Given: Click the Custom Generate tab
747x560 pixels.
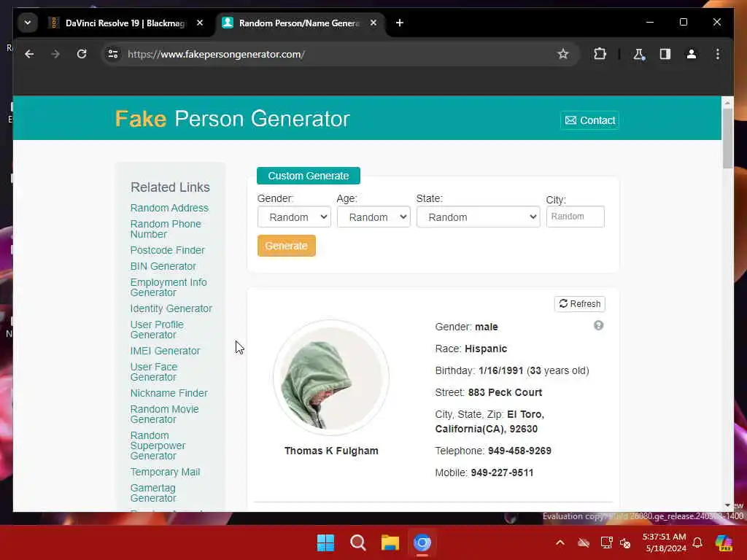Looking at the screenshot, I should pos(309,176).
